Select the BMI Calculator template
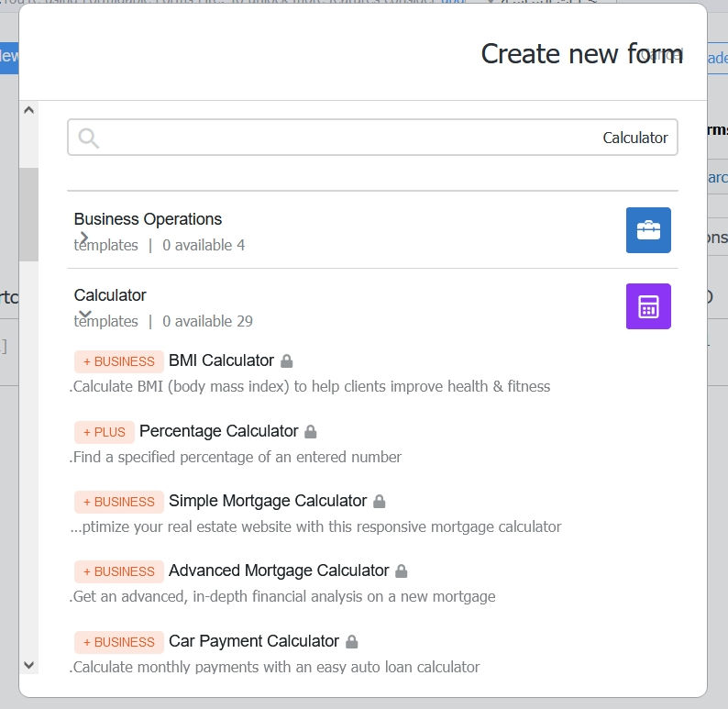728x709 pixels. (x=221, y=360)
